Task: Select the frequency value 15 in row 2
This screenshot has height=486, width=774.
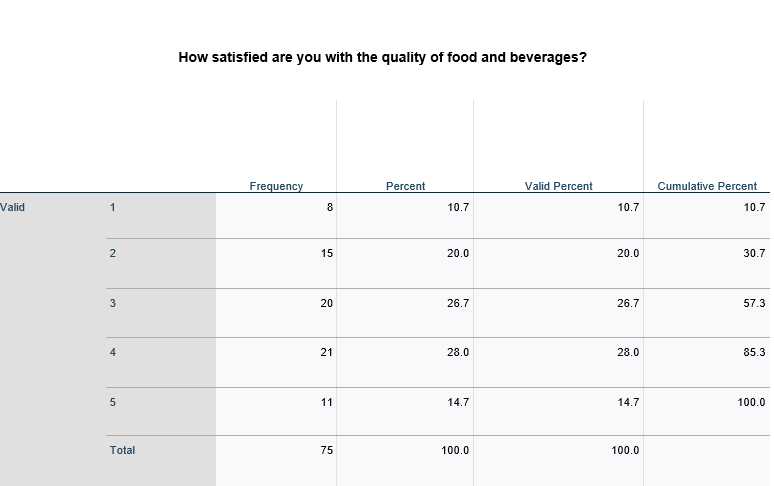Action: pos(326,254)
